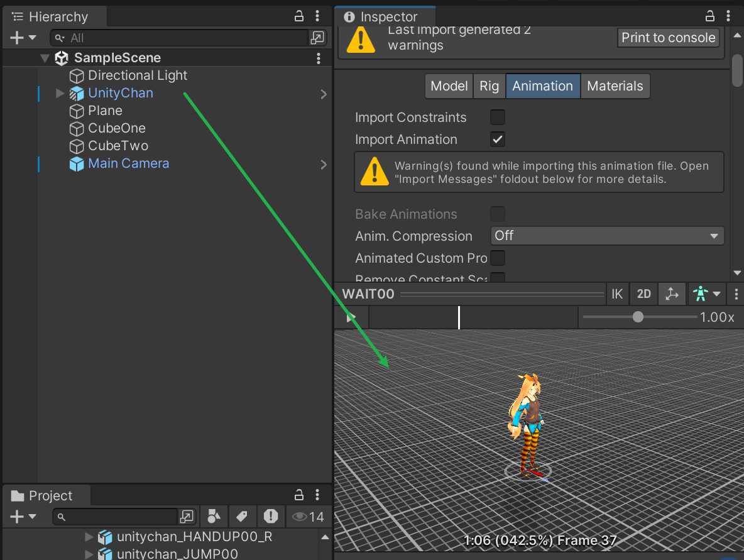This screenshot has width=744, height=560.
Task: Open Search by Type filter
Action: coord(214,517)
